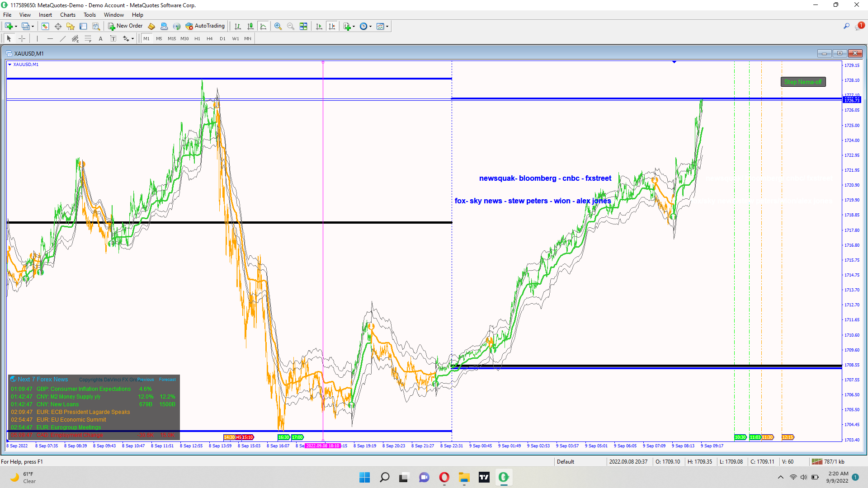Click the tile windows icon
This screenshot has width=868, height=488.
tap(303, 26)
